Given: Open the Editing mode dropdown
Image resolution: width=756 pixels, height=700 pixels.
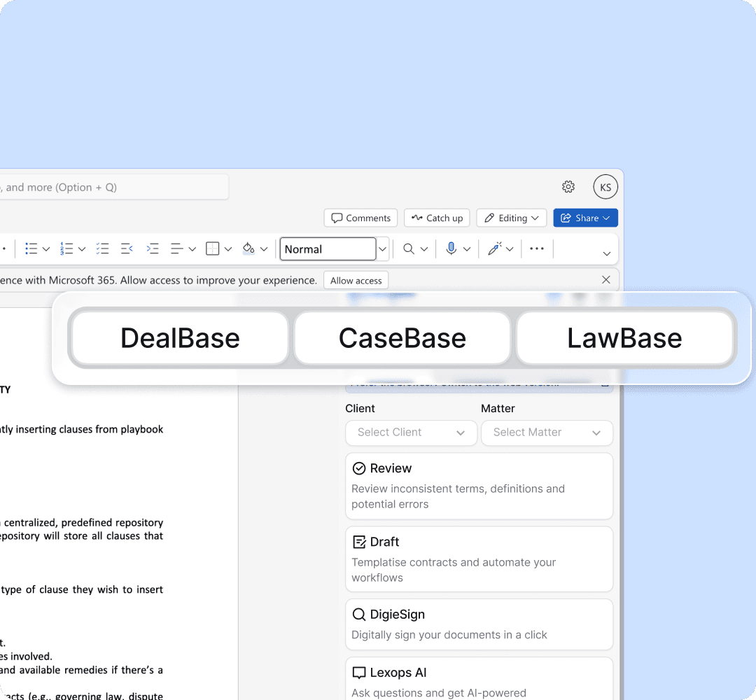Looking at the screenshot, I should tap(512, 218).
